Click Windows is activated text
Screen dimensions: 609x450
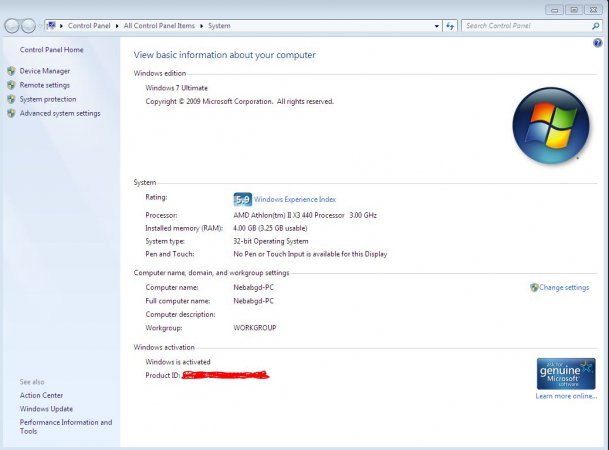click(178, 362)
